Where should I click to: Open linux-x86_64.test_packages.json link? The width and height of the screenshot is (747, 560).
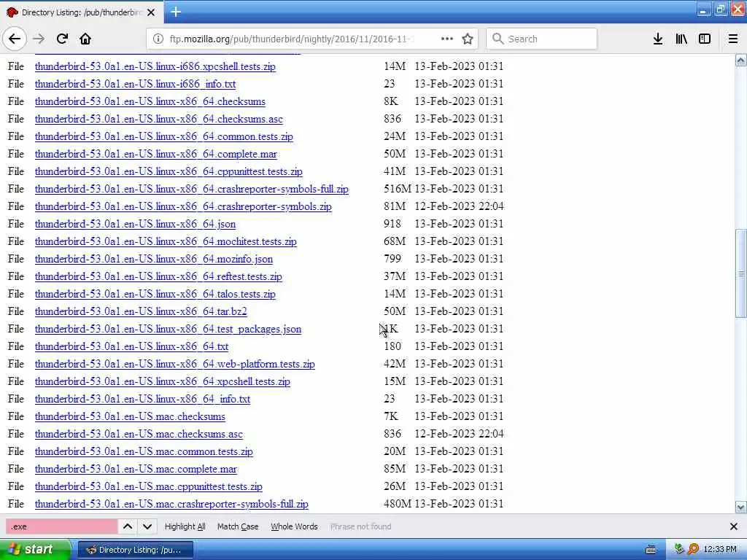pyautogui.click(x=169, y=329)
